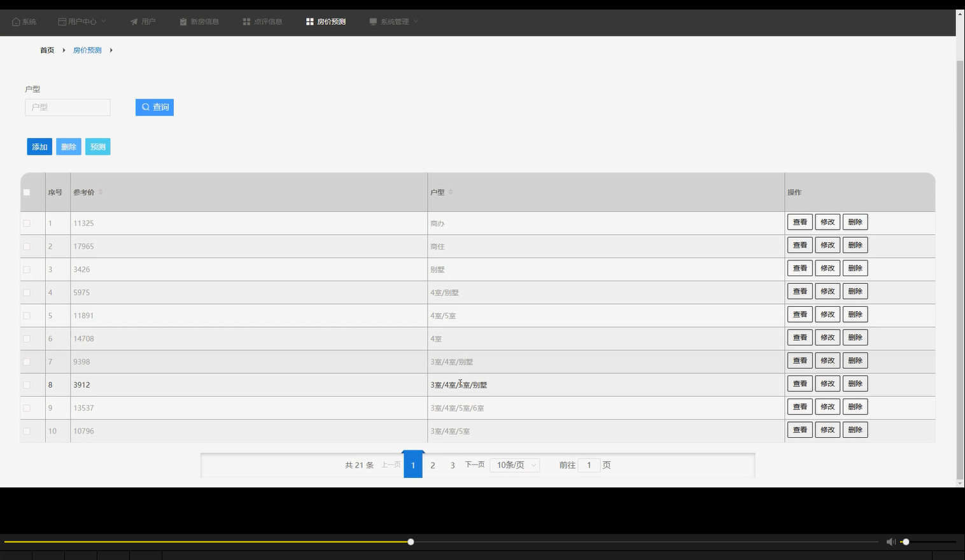
Task: Click the 查询 search button
Action: (155, 107)
